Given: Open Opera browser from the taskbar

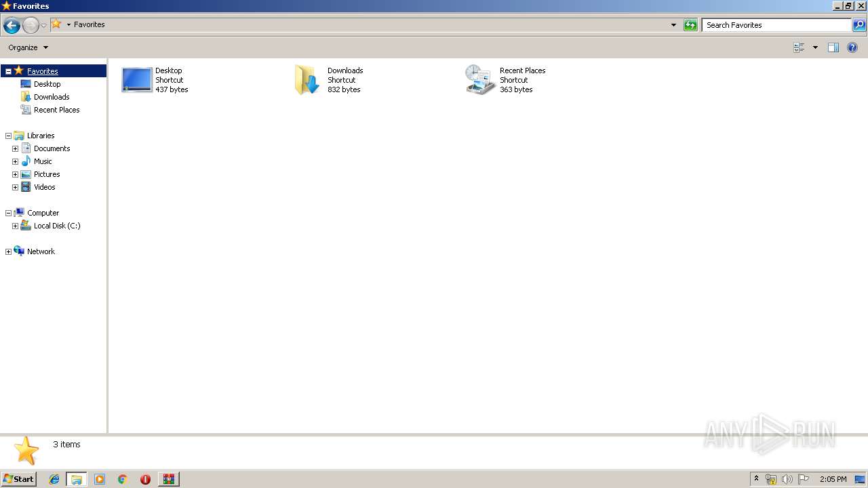Looking at the screenshot, I should (145, 479).
